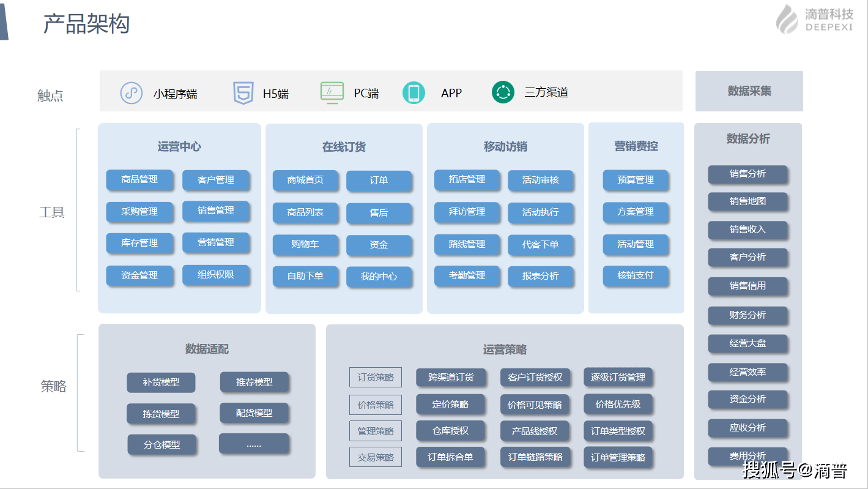
Task: Open 商品管理 in 运营中心
Action: tap(139, 179)
